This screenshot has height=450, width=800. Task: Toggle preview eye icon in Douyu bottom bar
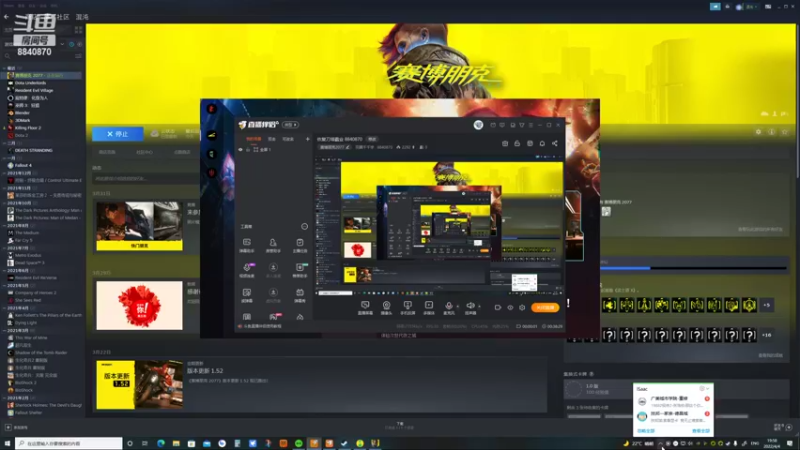[510, 308]
